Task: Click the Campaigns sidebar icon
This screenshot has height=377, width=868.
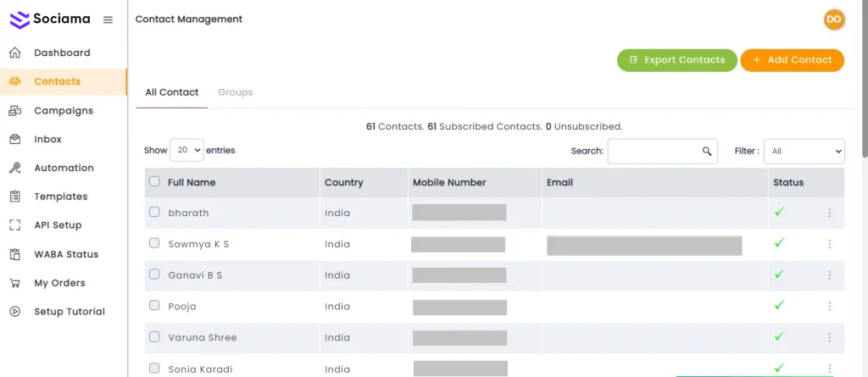Action: [15, 110]
